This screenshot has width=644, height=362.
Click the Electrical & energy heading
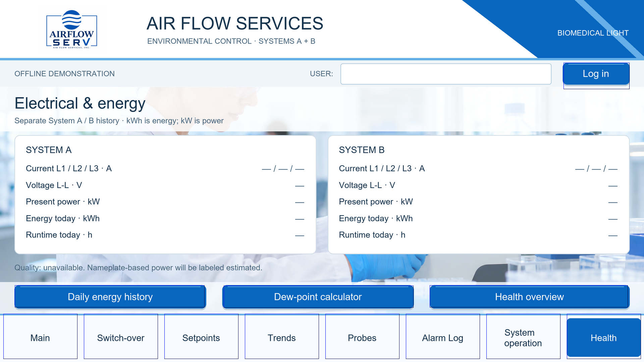point(80,103)
